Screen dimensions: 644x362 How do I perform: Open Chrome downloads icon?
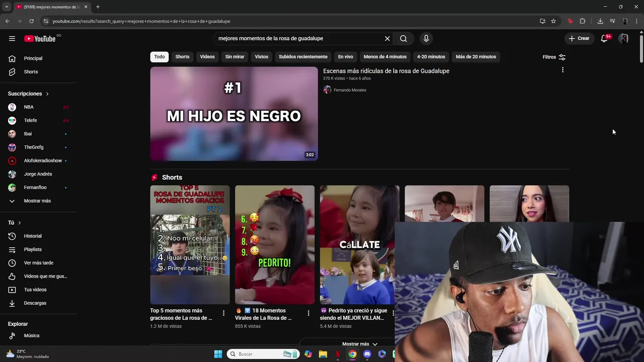click(x=600, y=21)
